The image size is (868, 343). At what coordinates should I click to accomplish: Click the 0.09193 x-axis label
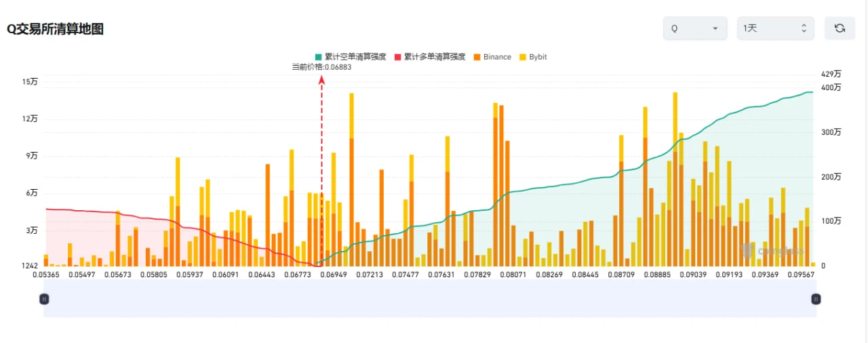coord(730,275)
